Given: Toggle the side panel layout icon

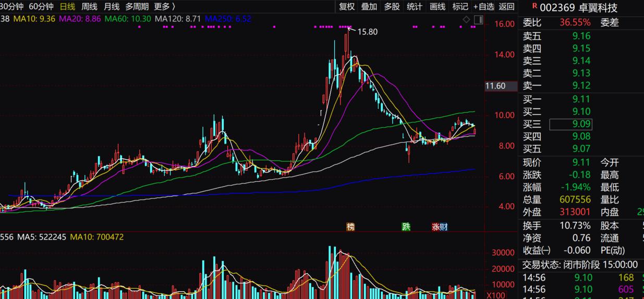Looking at the screenshot, I should (x=478, y=20).
